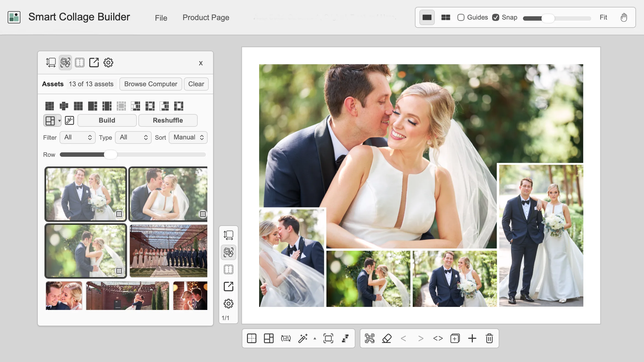Click the Reshuffle button
The height and width of the screenshot is (362, 644).
point(168,120)
